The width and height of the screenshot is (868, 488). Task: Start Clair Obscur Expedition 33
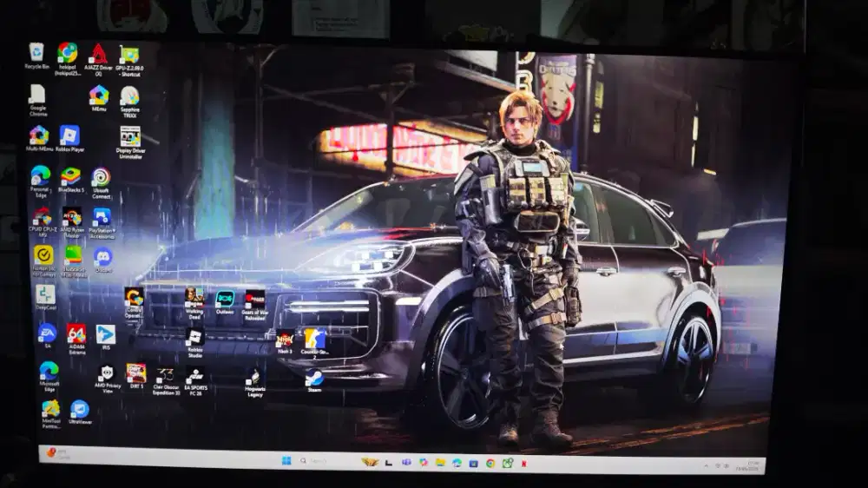click(x=166, y=381)
